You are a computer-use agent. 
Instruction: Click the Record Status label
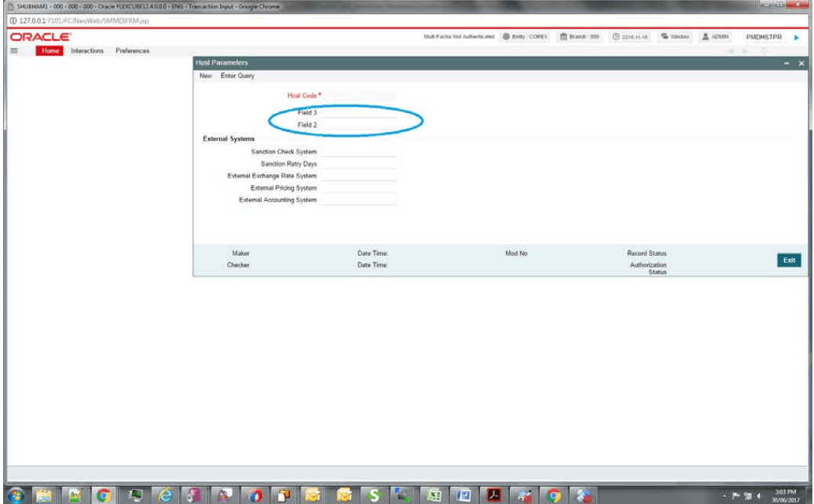point(647,254)
